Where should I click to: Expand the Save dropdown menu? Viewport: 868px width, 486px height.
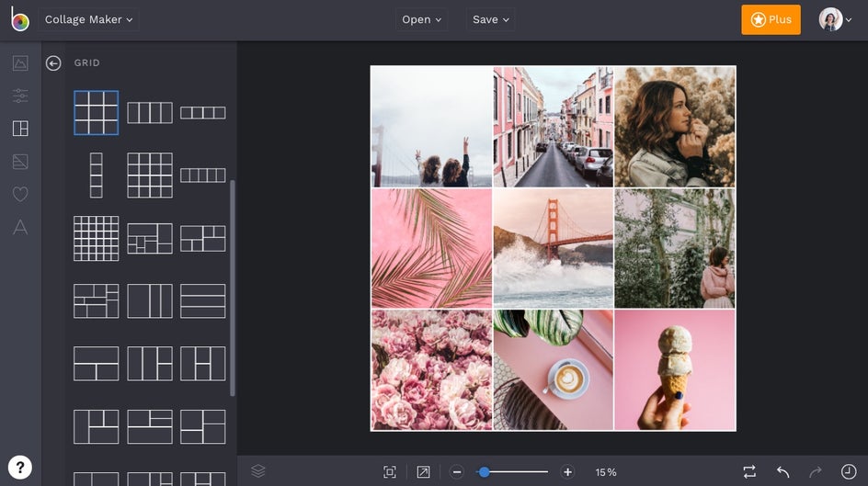pos(490,19)
